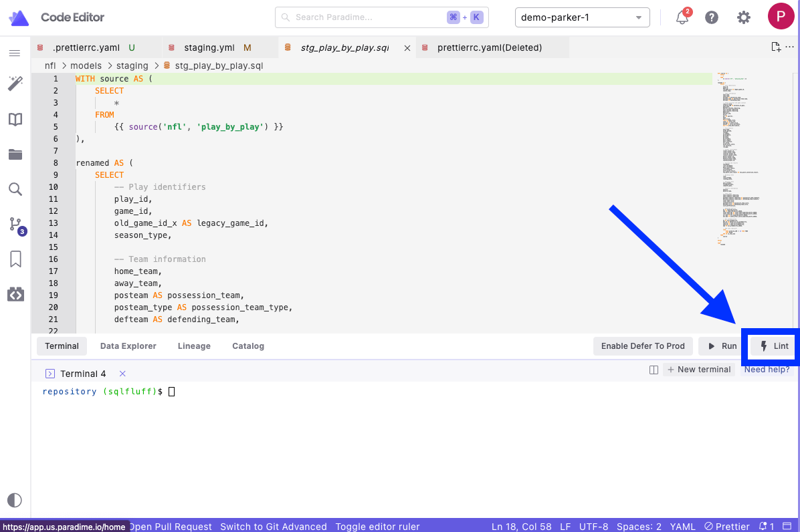Click the Terminal 4 prompt icon

click(50, 374)
